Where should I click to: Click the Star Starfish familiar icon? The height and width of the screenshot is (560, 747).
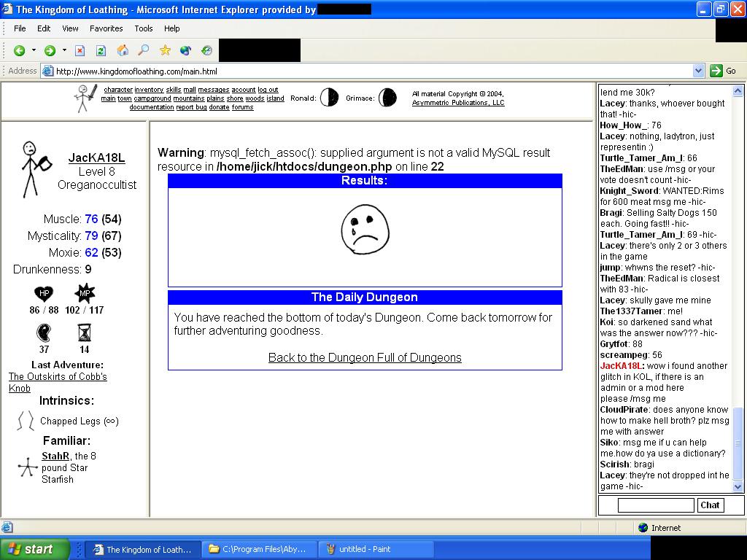click(x=27, y=467)
